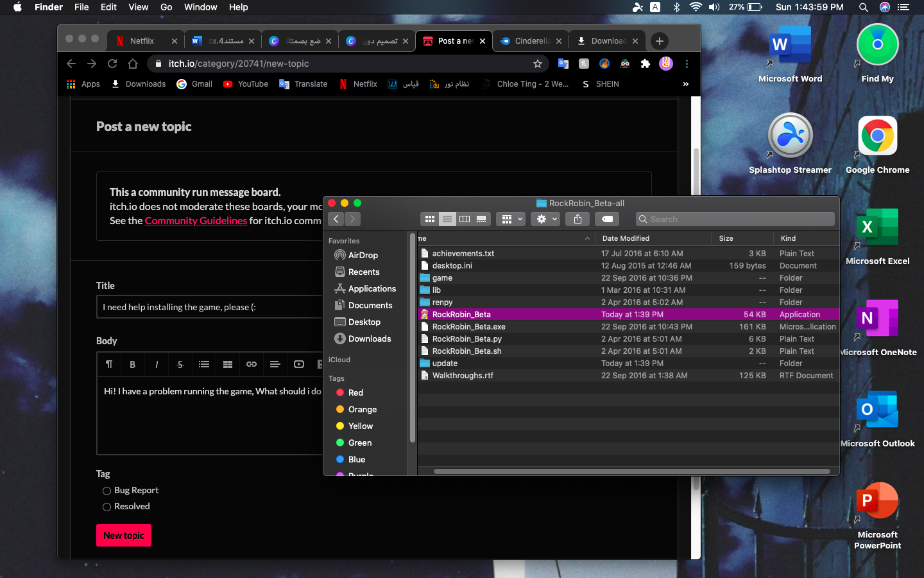The width and height of the screenshot is (924, 578).
Task: Open the Window menu
Action: point(200,7)
